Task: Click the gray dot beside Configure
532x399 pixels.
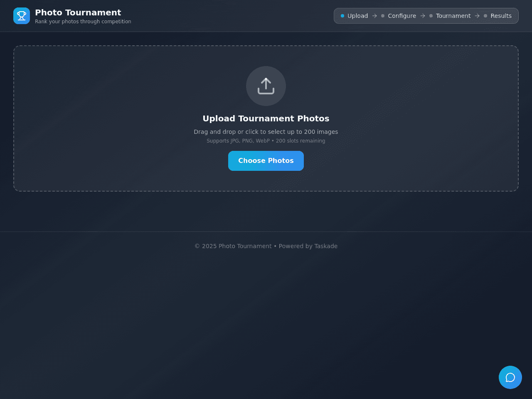Action: (383, 16)
